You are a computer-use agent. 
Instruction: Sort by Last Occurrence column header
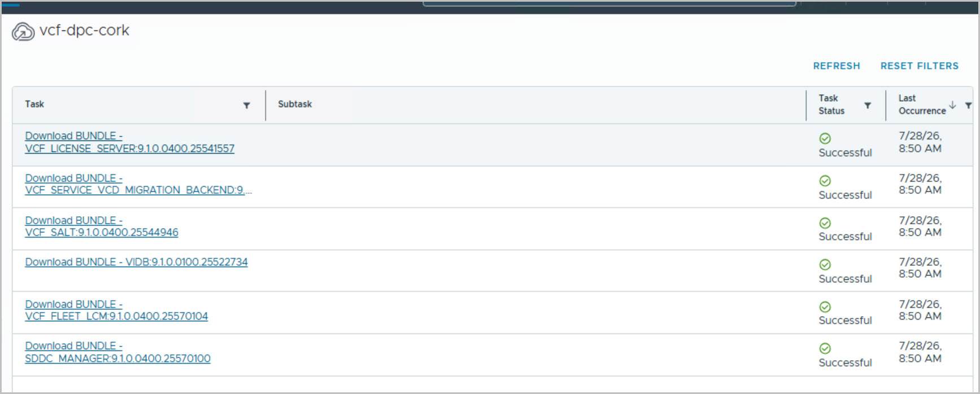[x=922, y=104]
